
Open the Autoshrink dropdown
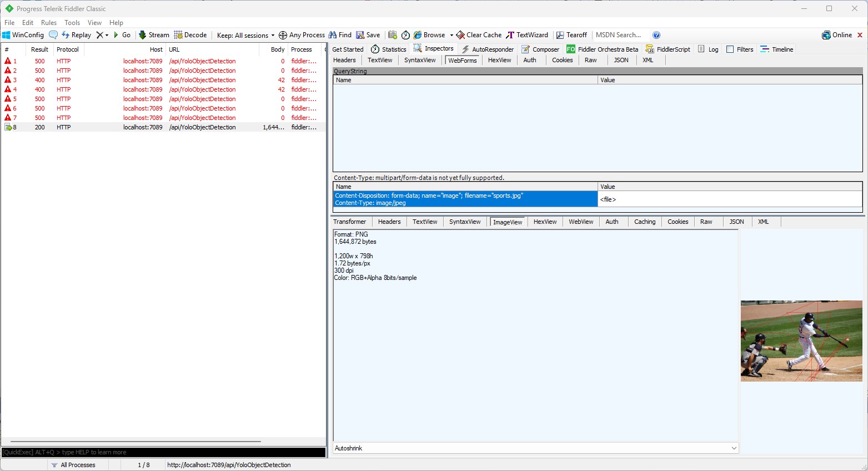[x=535, y=448]
